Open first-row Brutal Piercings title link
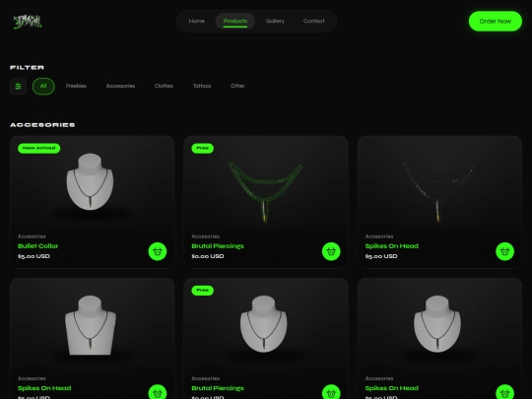The height and width of the screenshot is (399, 532). point(218,246)
